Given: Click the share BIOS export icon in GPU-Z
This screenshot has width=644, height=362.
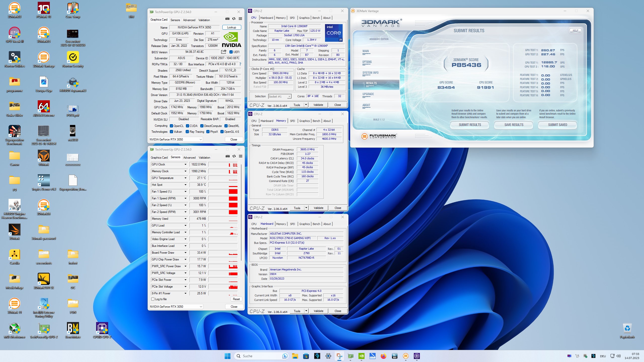Looking at the screenshot, I should point(224,52).
